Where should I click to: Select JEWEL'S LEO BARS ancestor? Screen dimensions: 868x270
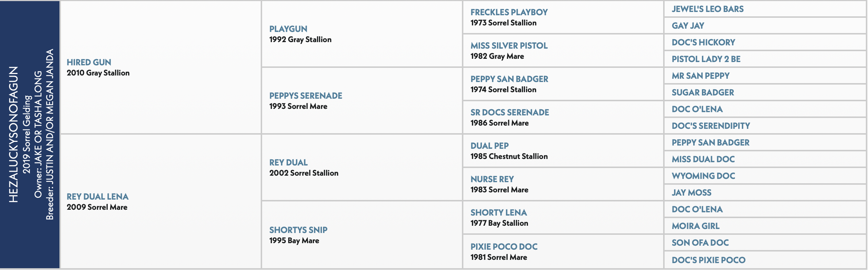coord(707,9)
